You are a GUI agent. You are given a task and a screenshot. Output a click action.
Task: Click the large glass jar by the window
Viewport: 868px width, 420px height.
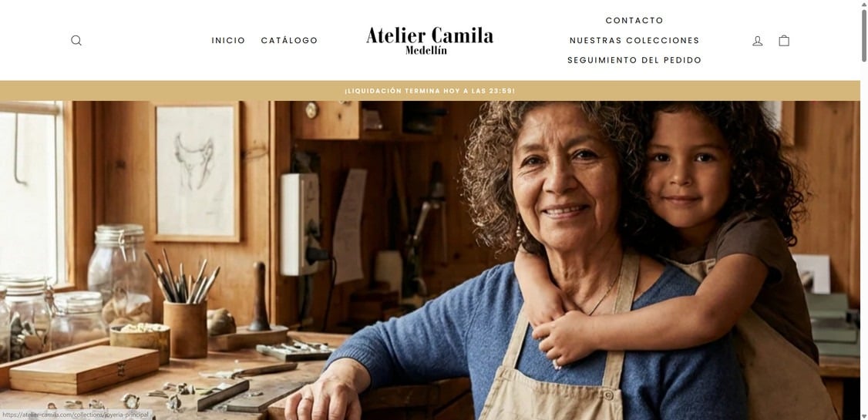117,277
